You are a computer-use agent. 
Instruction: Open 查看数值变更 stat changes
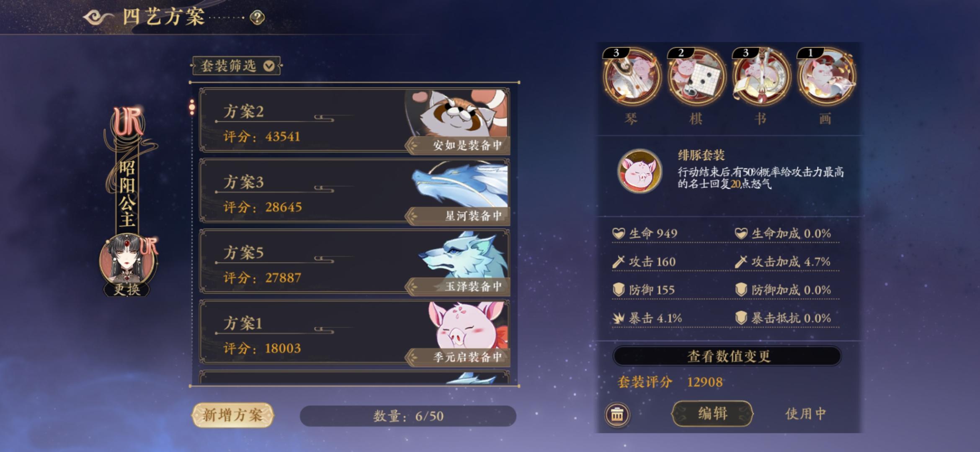[x=727, y=356]
